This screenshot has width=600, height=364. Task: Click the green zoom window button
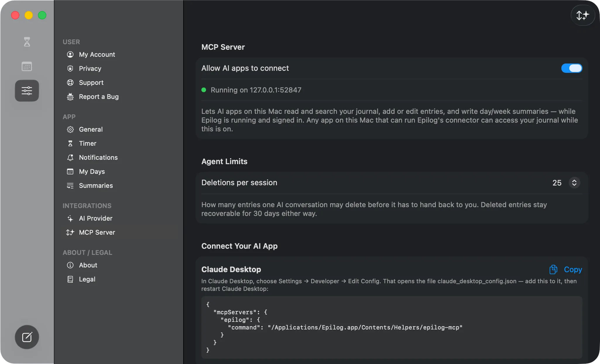(42, 15)
